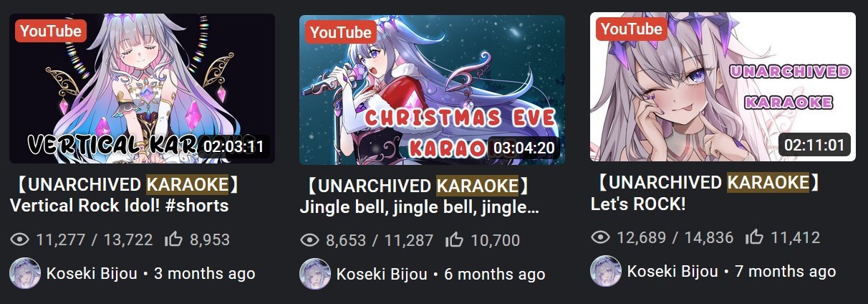
Task: Click YouTube badge on Vertical Karaoke thumbnail
Action: tap(49, 31)
